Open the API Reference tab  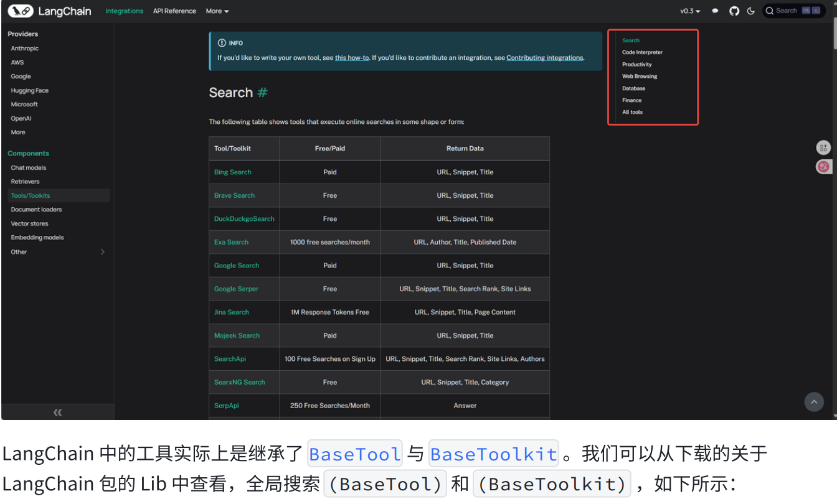[174, 11]
